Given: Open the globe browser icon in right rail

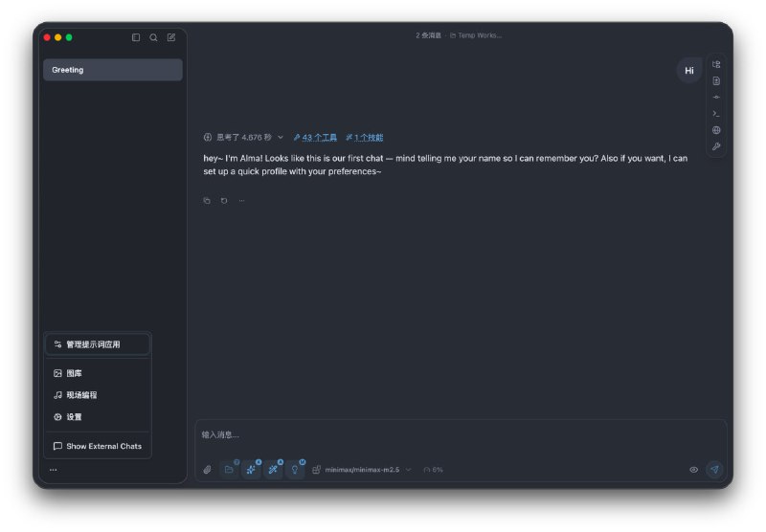Looking at the screenshot, I should click(x=716, y=130).
